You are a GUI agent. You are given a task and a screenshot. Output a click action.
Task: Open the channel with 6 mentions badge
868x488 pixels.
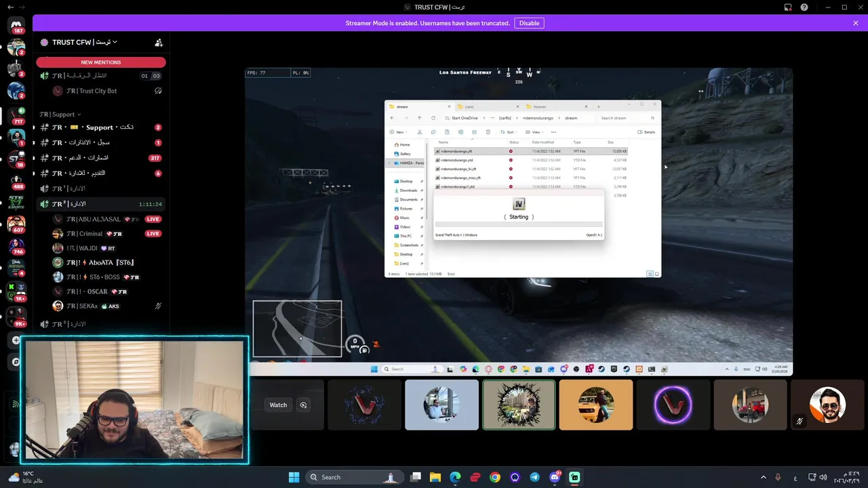point(101,174)
